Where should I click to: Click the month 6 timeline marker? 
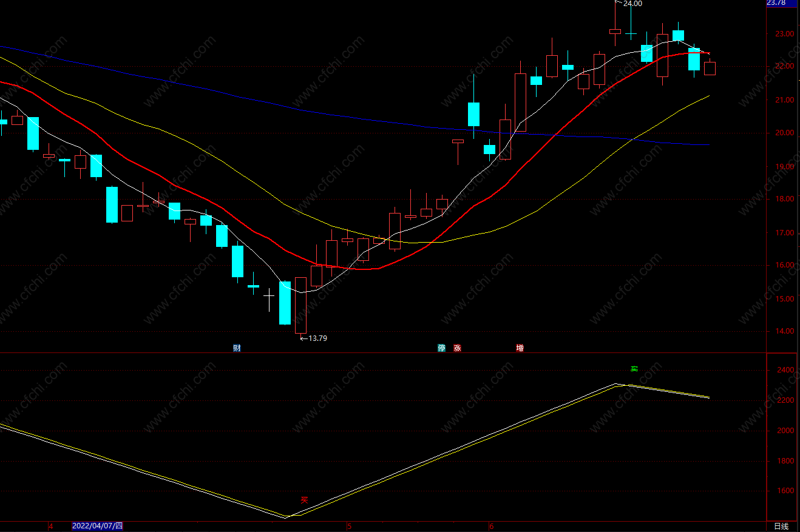click(x=491, y=527)
